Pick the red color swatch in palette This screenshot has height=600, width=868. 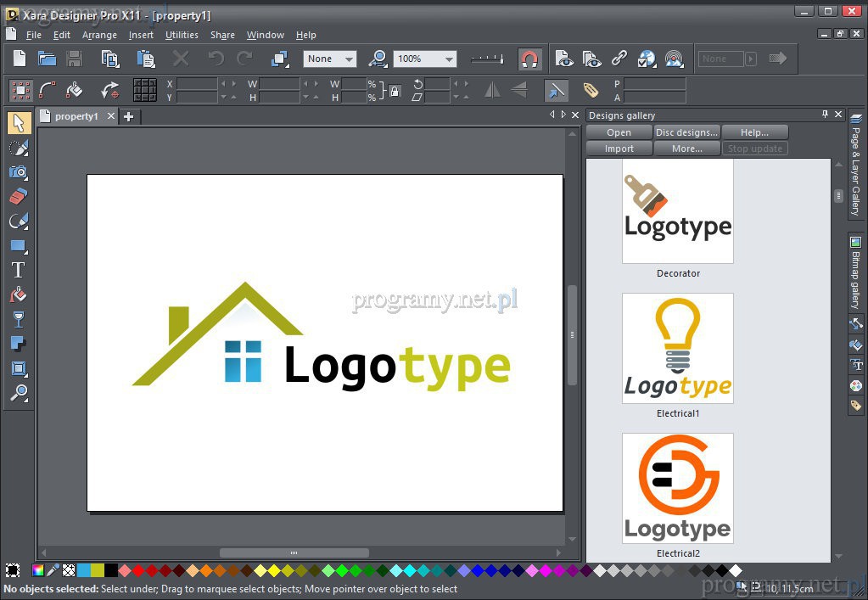(138, 570)
